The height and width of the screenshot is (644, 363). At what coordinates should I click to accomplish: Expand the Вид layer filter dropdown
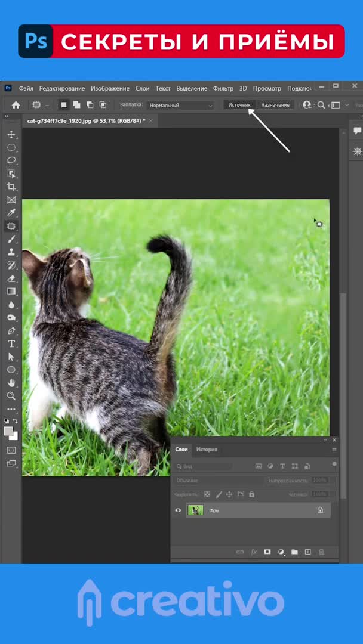203,466
